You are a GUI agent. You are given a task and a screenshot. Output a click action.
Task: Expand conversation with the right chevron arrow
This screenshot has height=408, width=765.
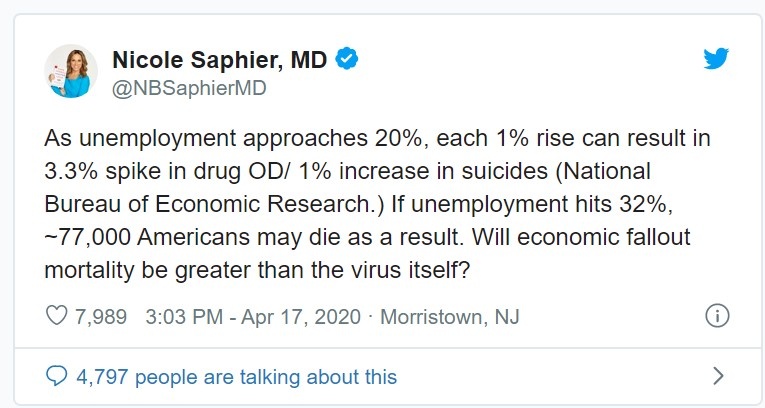(718, 376)
